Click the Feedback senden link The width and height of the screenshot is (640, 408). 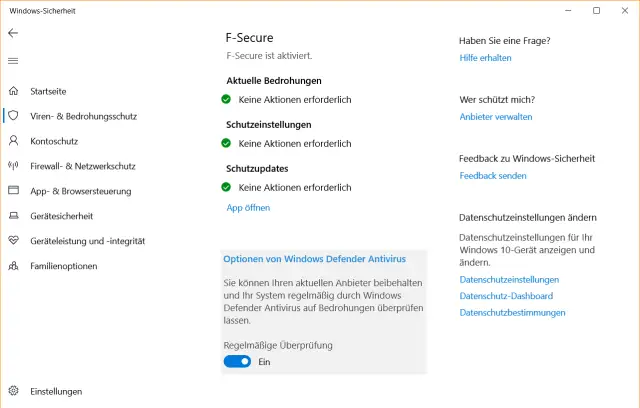click(x=492, y=176)
